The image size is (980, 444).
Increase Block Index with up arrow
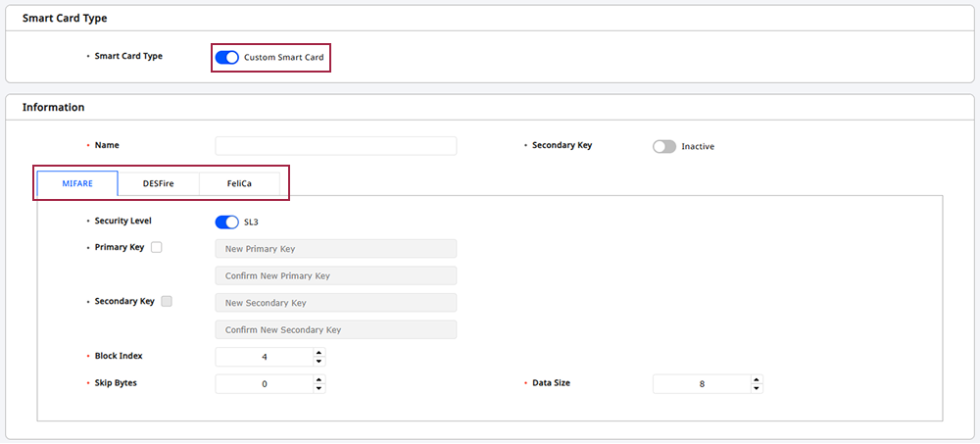(x=318, y=353)
